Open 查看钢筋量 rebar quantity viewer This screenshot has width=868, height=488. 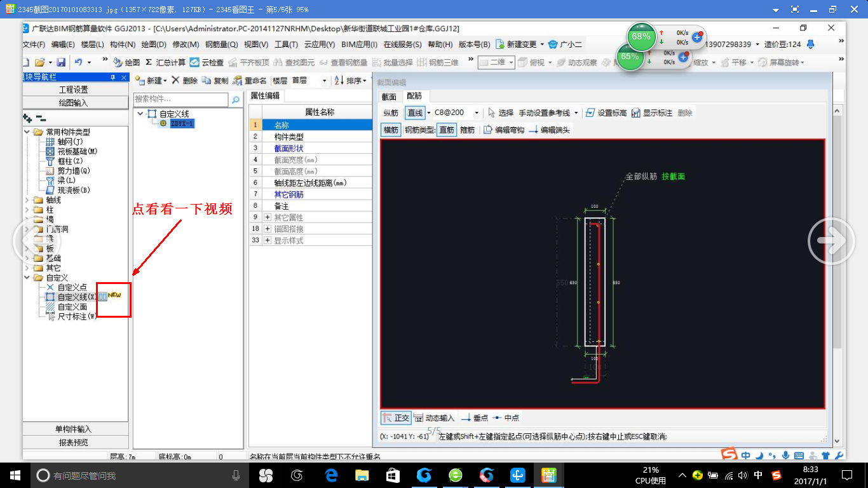(343, 62)
